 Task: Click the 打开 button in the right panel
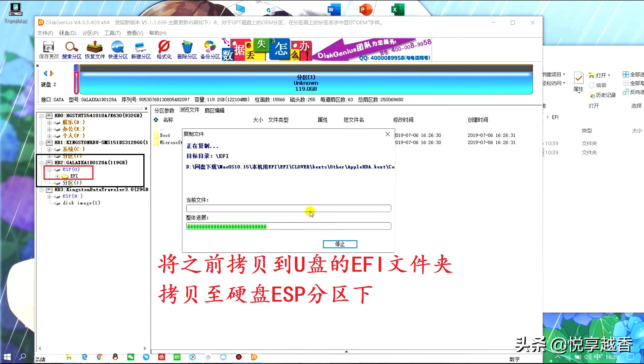click(600, 75)
